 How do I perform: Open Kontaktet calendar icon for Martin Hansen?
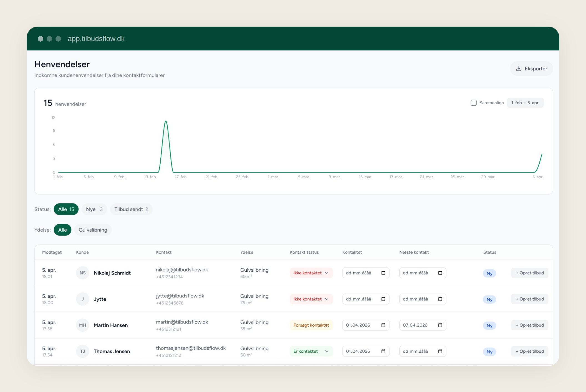[383, 325]
